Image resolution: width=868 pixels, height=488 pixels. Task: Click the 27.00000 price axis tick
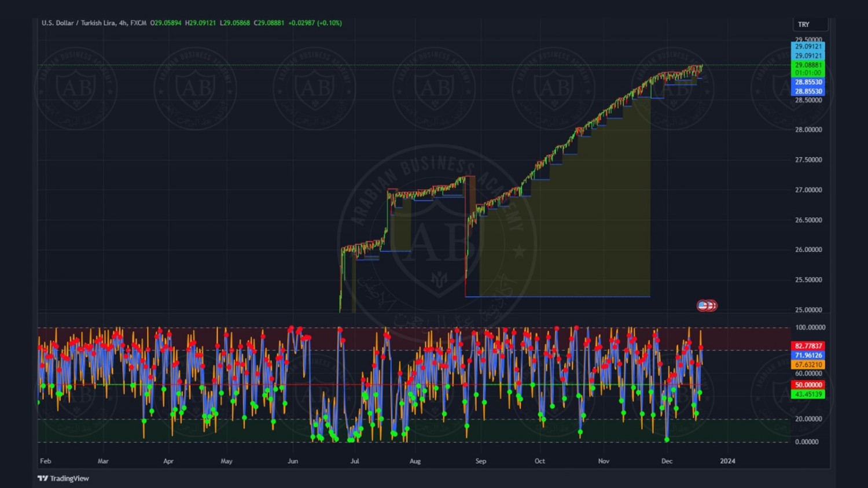808,190
